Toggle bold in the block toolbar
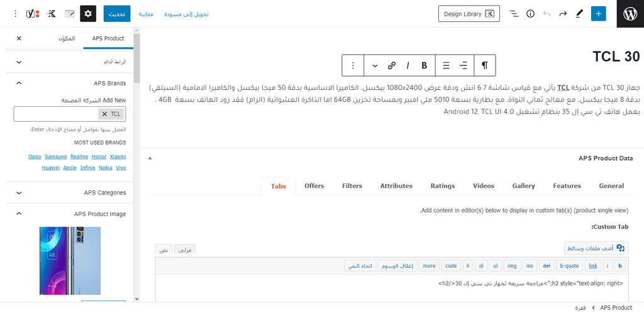The image size is (644, 313). click(x=425, y=65)
